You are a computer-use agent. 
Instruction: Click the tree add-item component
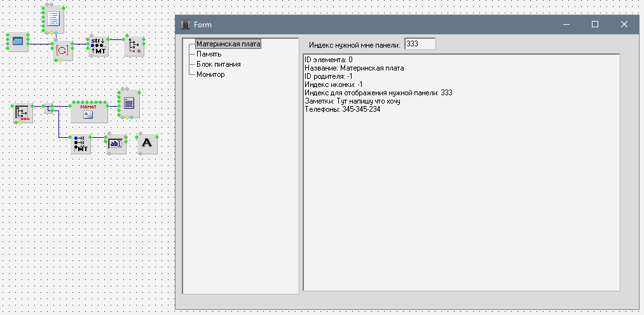[x=134, y=46]
